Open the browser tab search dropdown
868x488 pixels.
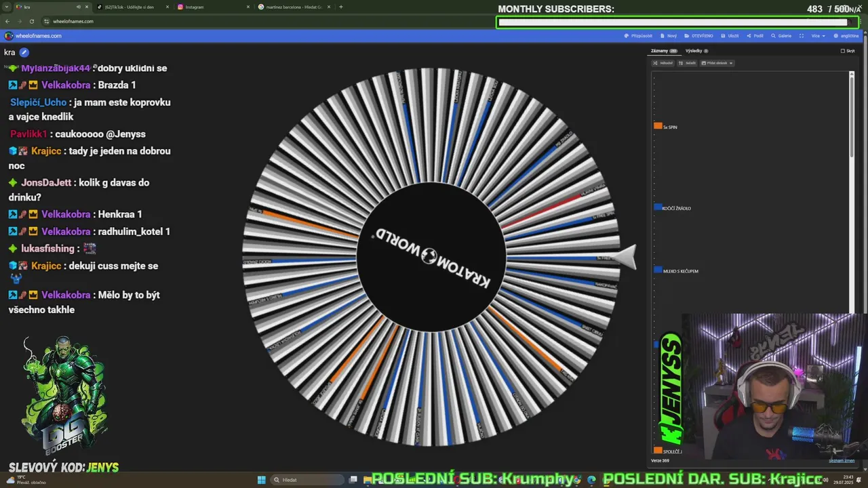click(5, 7)
